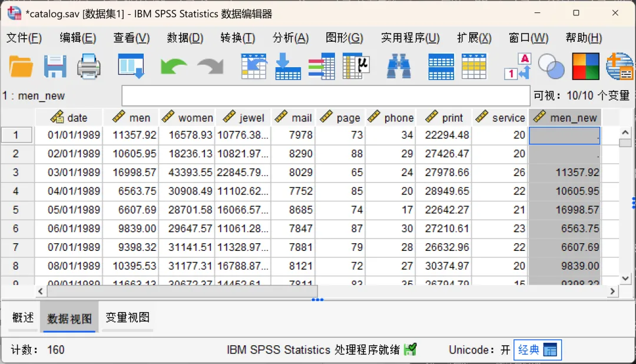Open Variables info toolbar icon
The width and height of the screenshot is (636, 364).
point(322,66)
